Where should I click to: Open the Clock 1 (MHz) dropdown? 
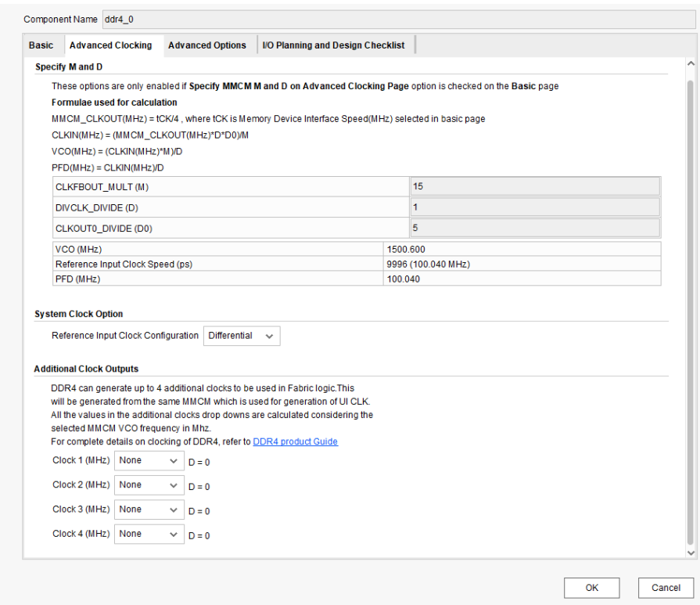click(x=149, y=461)
